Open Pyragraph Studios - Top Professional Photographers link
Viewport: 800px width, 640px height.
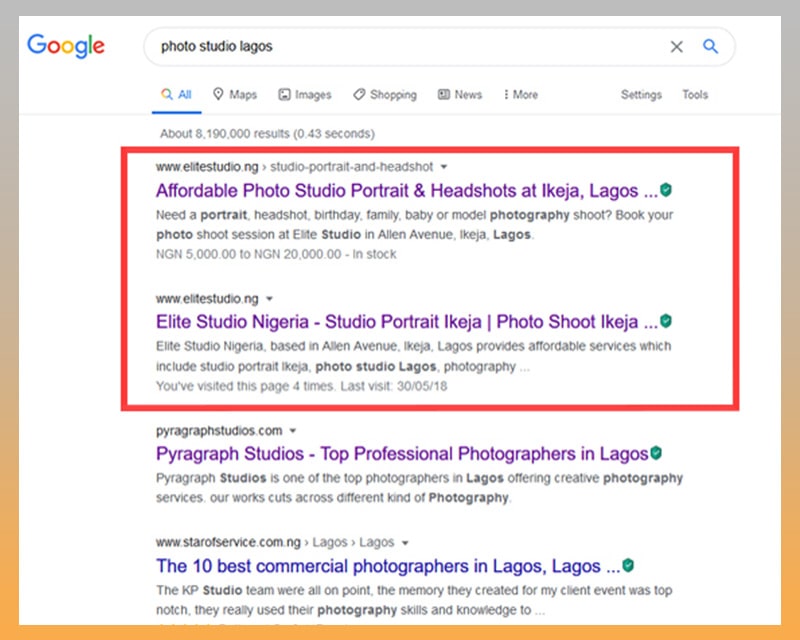pyautogui.click(x=402, y=453)
